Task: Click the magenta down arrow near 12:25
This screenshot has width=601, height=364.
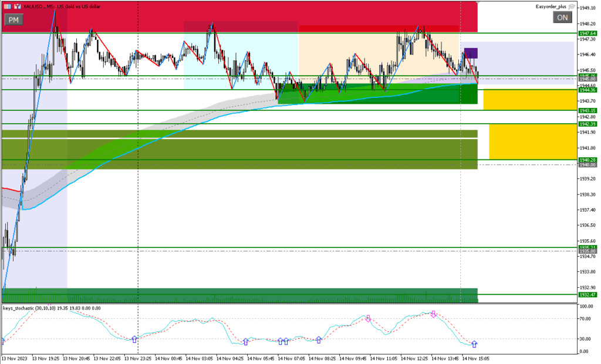Action: tap(433, 314)
